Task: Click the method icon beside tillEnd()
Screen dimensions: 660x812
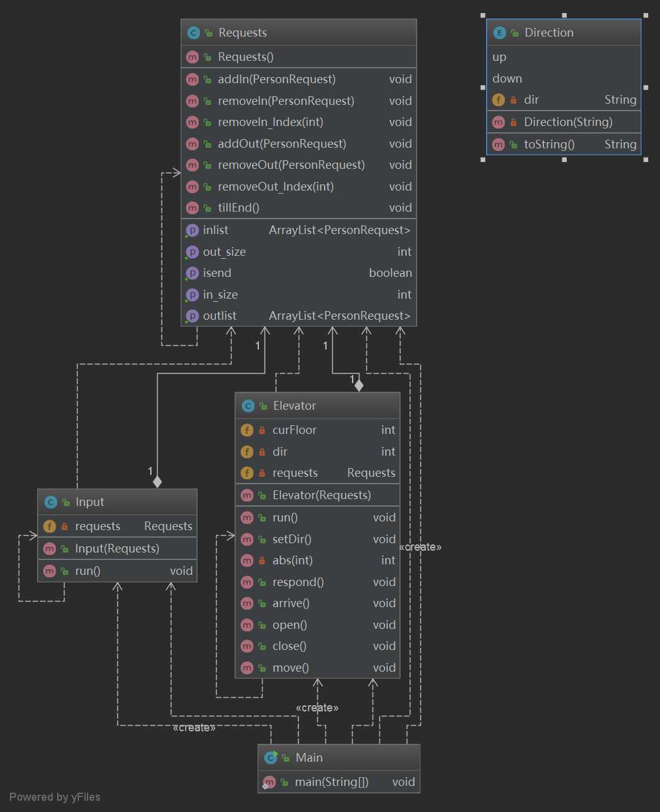Action: (192, 208)
